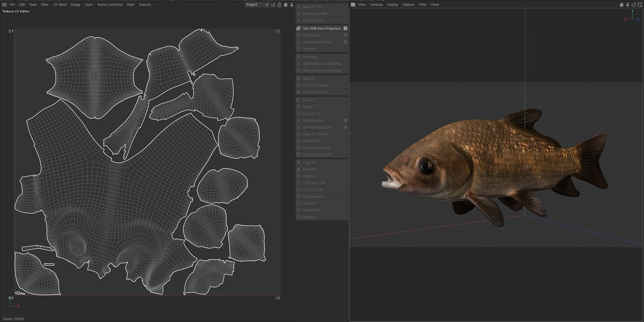The width and height of the screenshot is (644, 322).
Task: Click the fish model in the viewport
Action: [494, 168]
